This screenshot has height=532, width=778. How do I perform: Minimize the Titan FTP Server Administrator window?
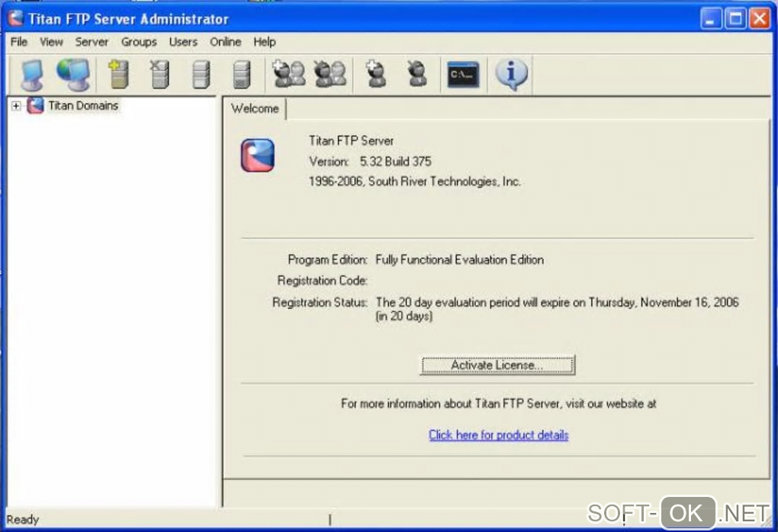click(711, 19)
